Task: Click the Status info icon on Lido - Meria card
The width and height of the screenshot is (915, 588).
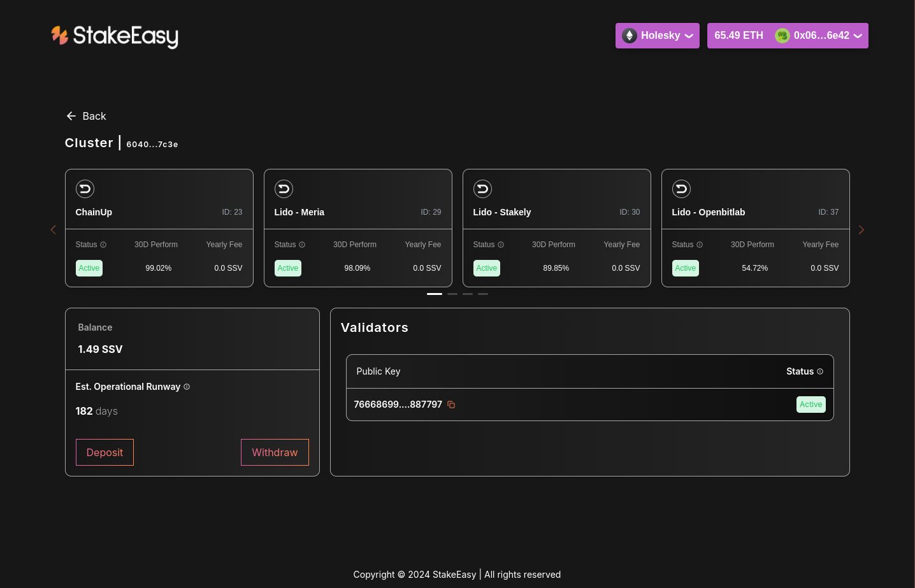Action: click(302, 245)
